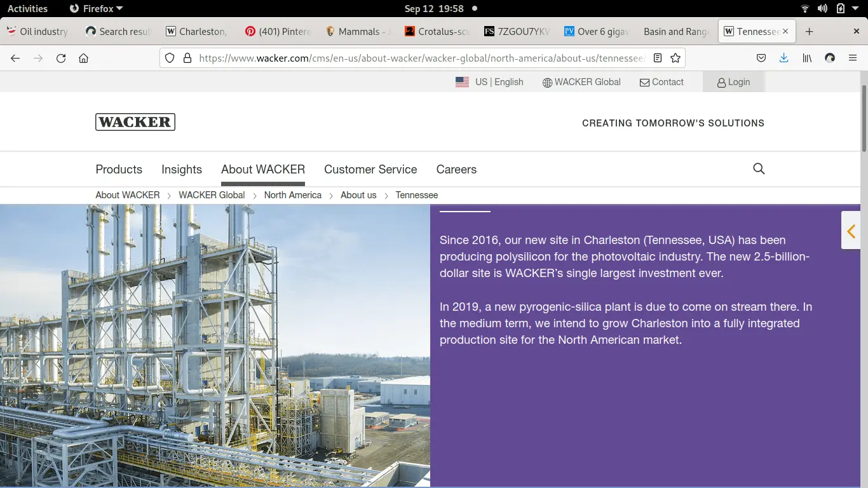
Task: Click North America in the breadcrumb
Action: pyautogui.click(x=293, y=195)
